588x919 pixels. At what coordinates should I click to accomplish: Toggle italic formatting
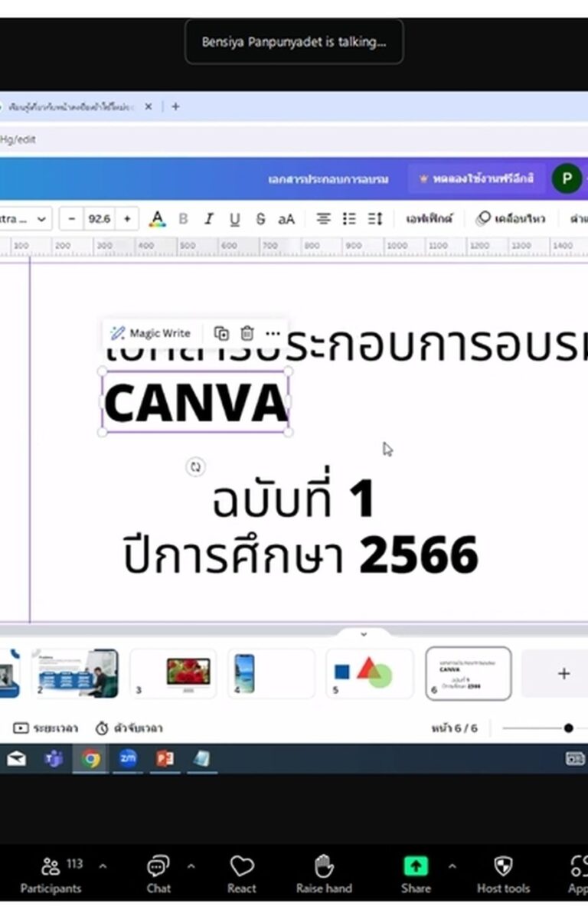coord(208,219)
